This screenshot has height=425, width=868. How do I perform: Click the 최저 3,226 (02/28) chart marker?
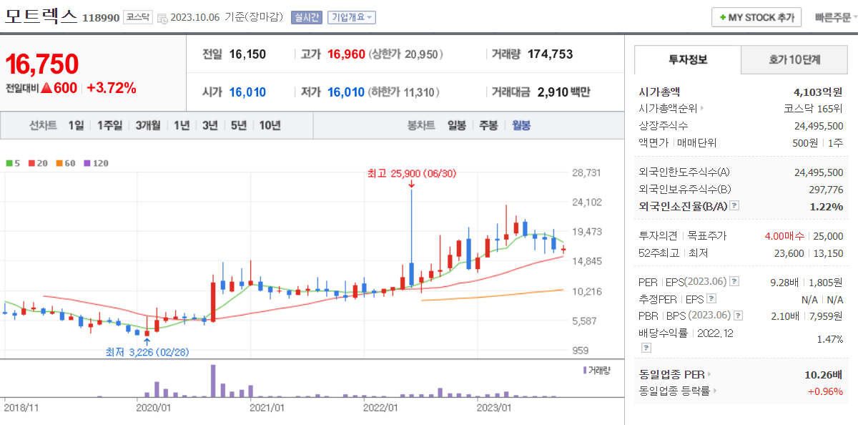click(x=147, y=351)
